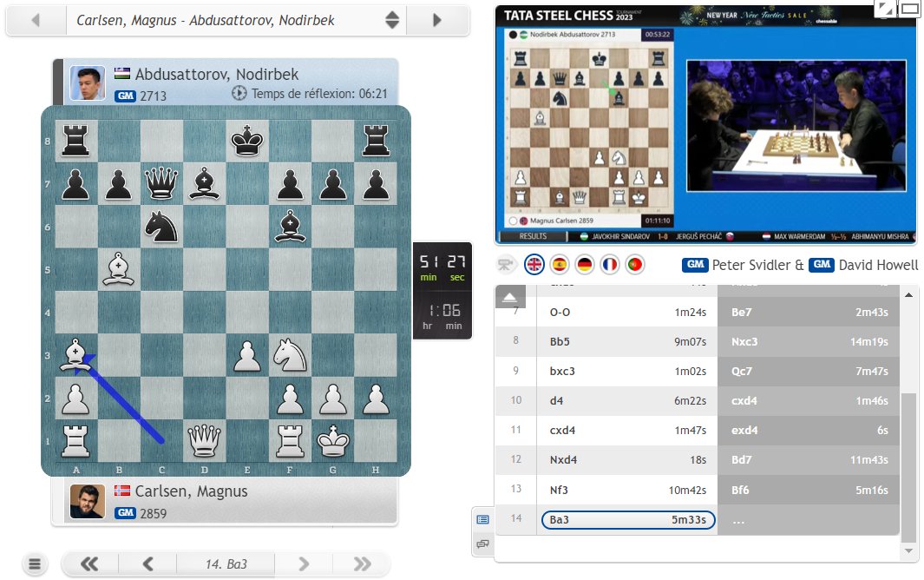
Task: Select move 8 Bb5
Action: pyautogui.click(x=627, y=341)
